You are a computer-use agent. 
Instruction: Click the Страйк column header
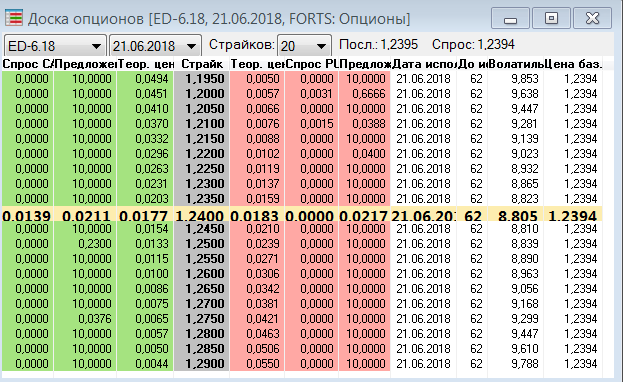tap(201, 64)
